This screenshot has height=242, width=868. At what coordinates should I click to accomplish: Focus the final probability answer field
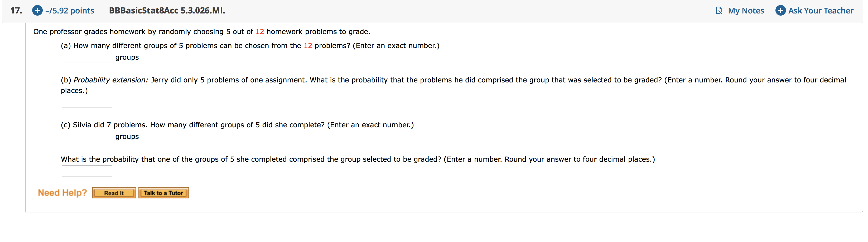click(x=87, y=171)
